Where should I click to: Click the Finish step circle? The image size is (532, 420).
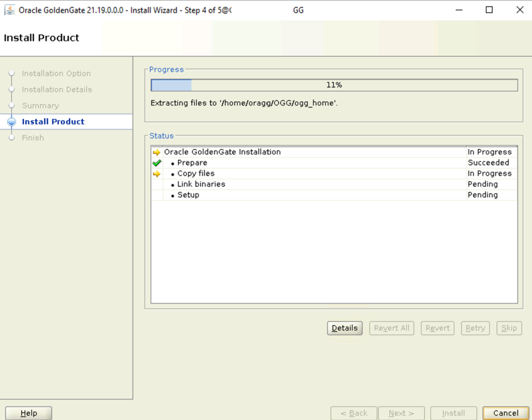coord(11,138)
